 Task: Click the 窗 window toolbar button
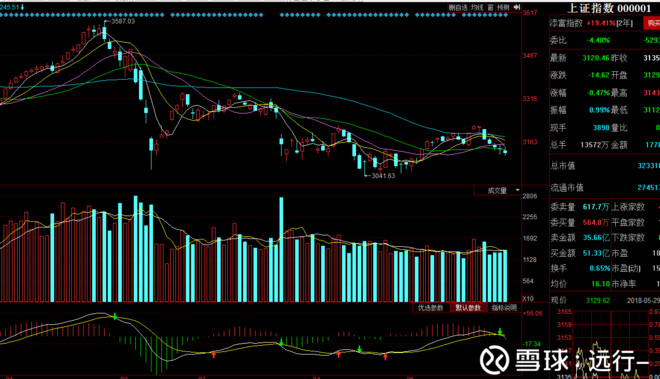click(490, 8)
